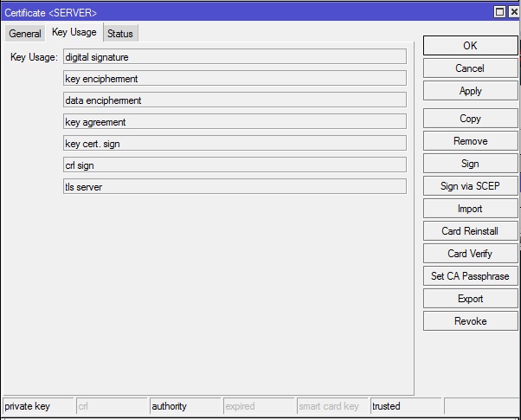
Task: Open Set CA Passphrase
Action: pos(470,276)
